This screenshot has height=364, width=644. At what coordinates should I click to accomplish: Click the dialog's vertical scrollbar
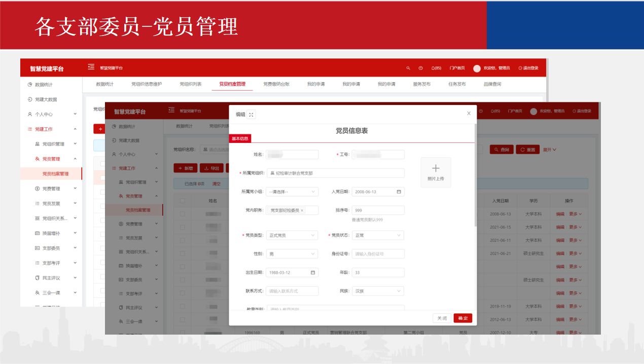pos(475,177)
